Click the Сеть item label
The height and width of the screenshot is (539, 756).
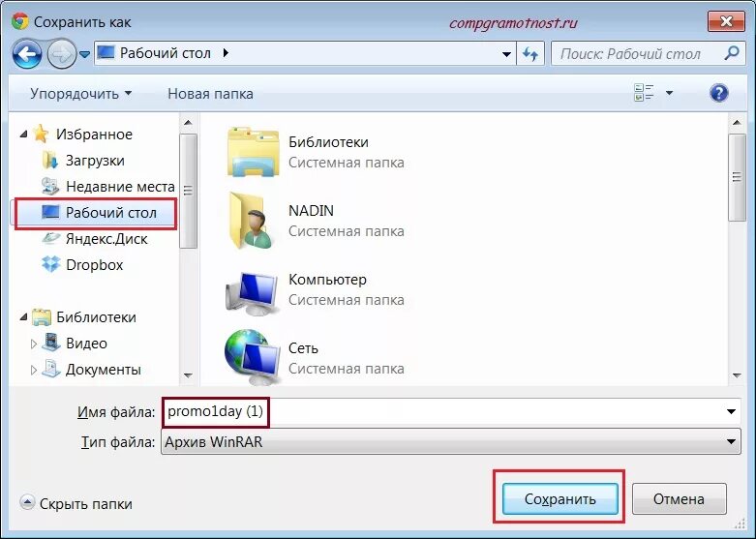pos(303,348)
